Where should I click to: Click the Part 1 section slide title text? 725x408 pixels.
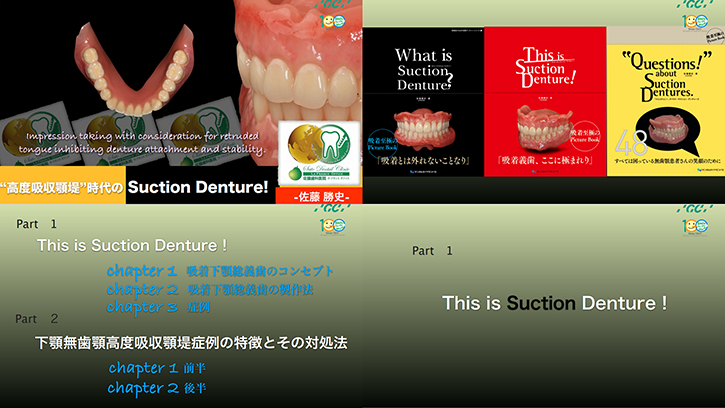(x=554, y=303)
